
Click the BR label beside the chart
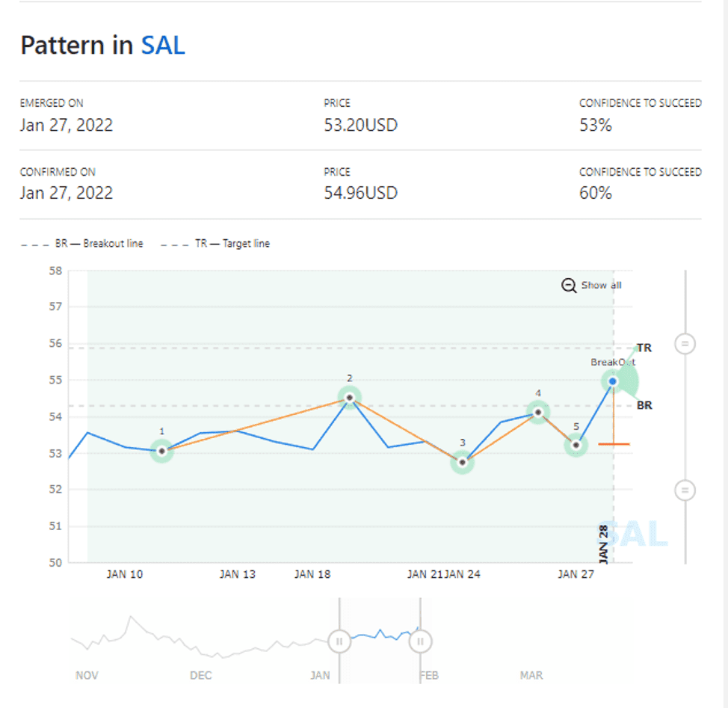point(644,405)
